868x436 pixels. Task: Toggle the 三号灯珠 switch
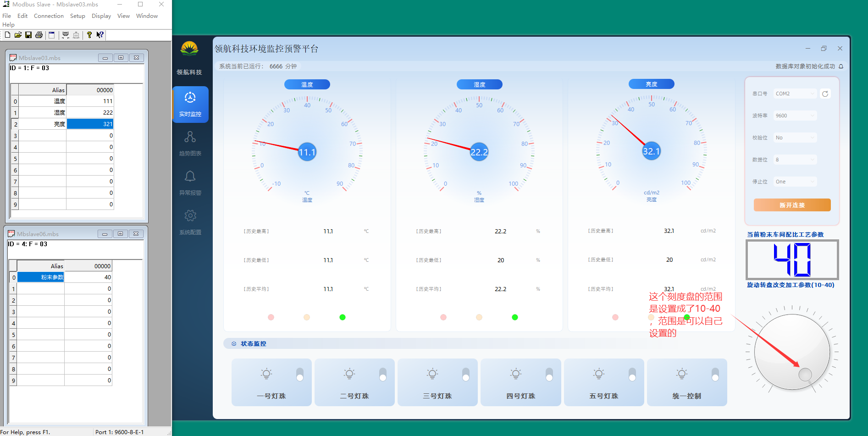[x=466, y=374]
